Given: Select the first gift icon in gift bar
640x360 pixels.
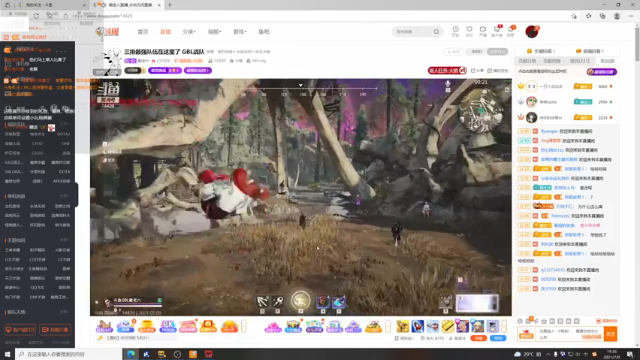Looking at the screenshot, I should (x=104, y=326).
